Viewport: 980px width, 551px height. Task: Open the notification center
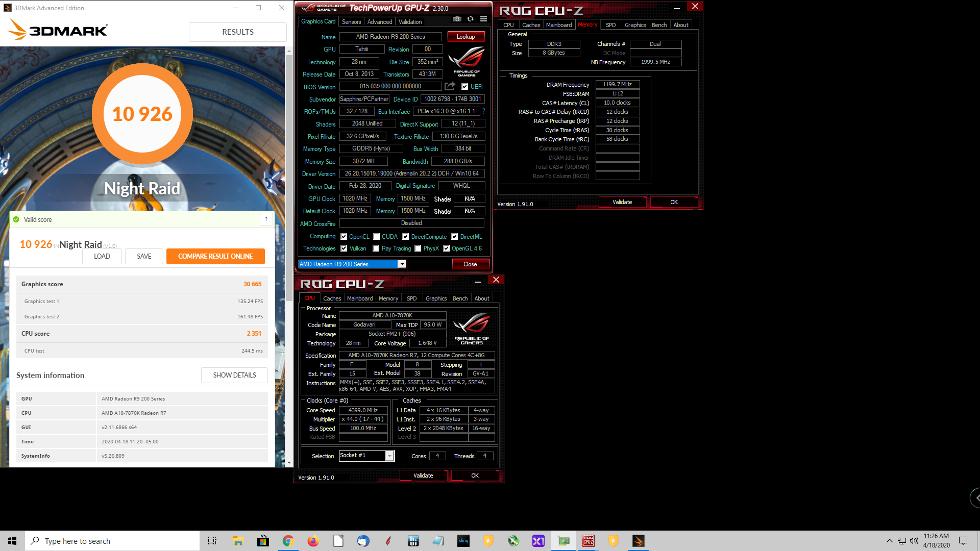[963, 541]
